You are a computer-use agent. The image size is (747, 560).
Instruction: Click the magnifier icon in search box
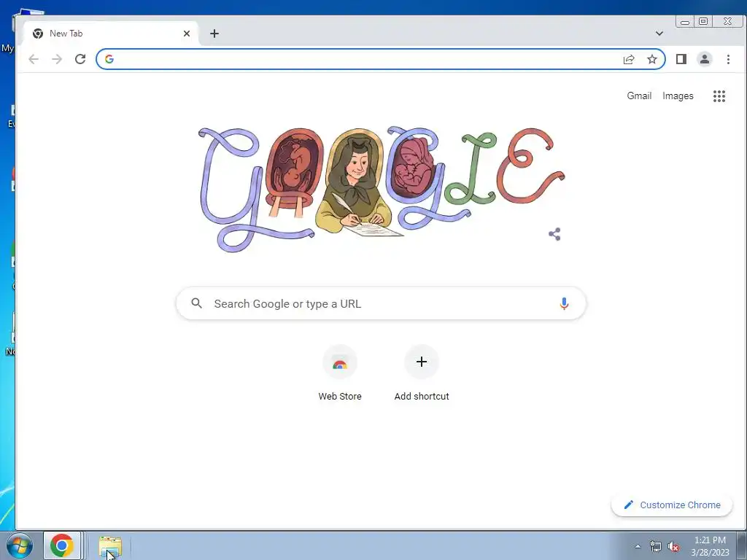196,303
